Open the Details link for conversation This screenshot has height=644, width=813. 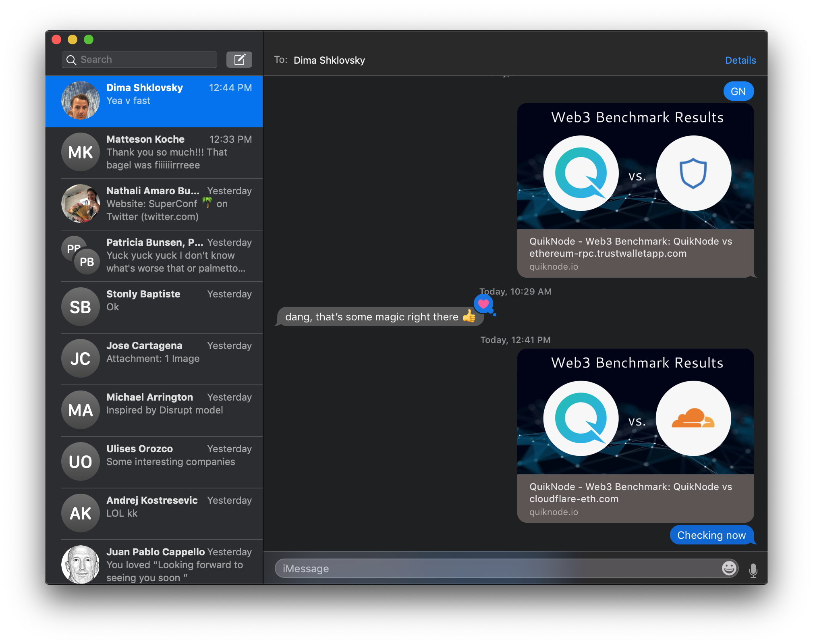pyautogui.click(x=740, y=60)
